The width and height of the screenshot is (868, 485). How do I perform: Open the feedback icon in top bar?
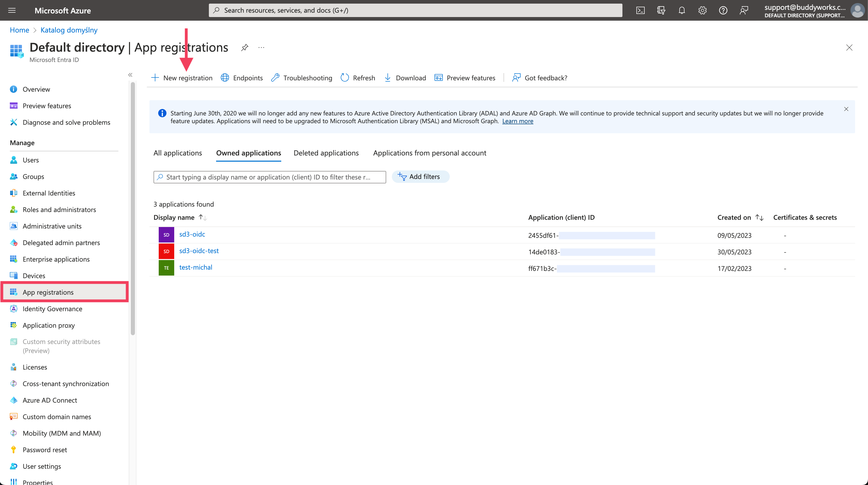[744, 10]
